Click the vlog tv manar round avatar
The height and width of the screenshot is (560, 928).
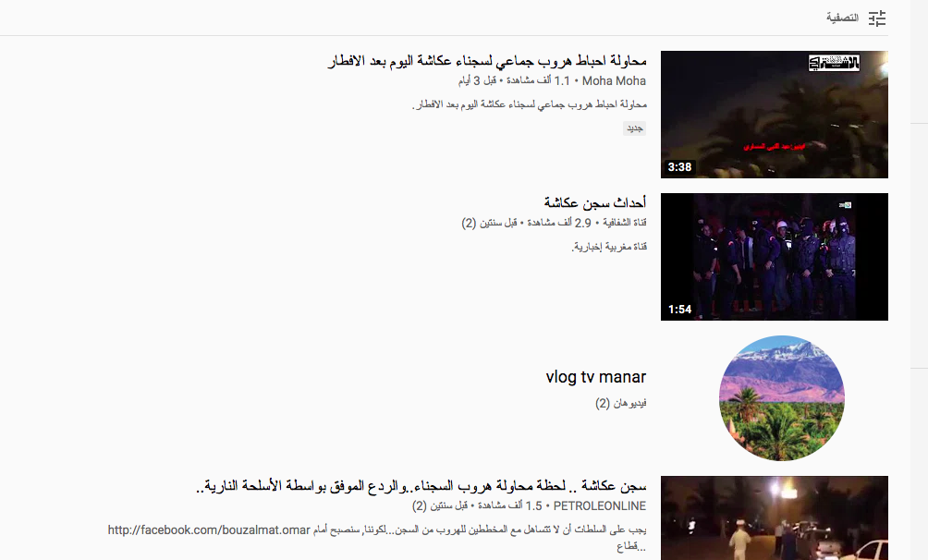781,398
